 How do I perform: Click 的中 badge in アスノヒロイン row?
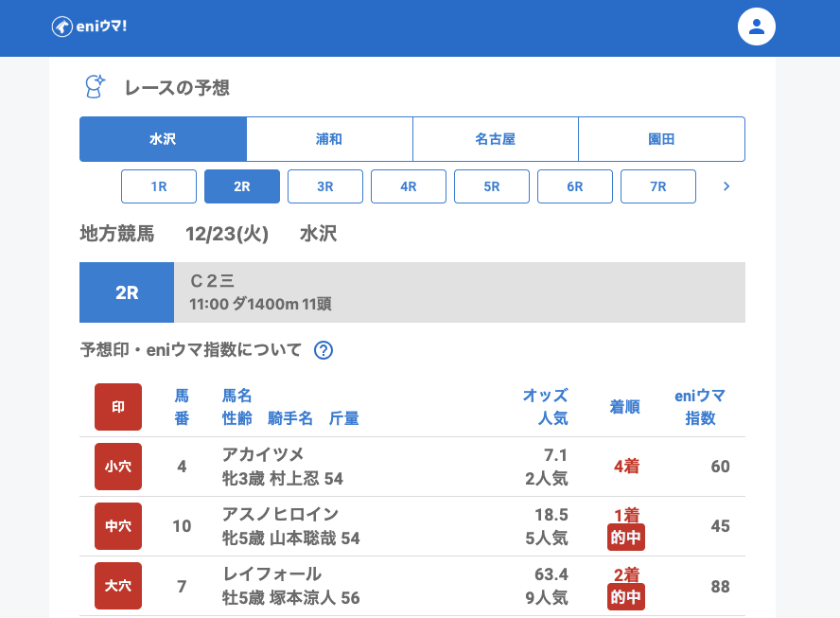tap(626, 538)
